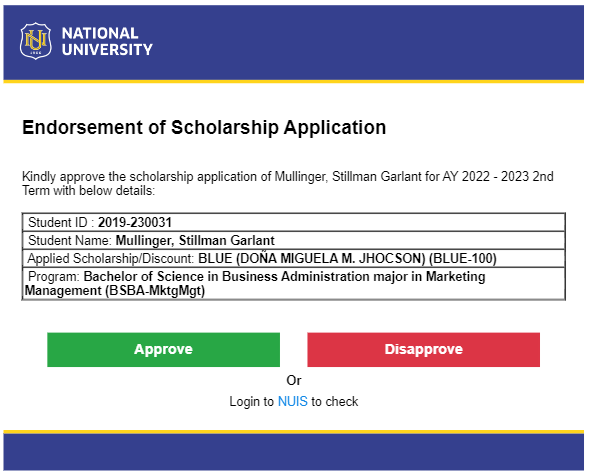Click the "Or" text below the buttons
Viewport: 589px width, 473px height.
tap(294, 380)
